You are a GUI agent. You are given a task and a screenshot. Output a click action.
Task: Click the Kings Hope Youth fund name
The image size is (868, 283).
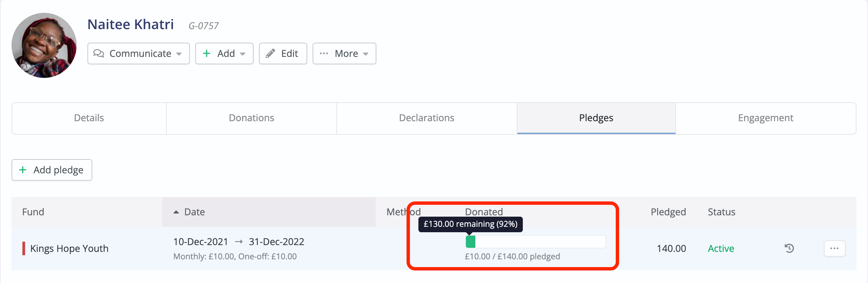point(69,248)
